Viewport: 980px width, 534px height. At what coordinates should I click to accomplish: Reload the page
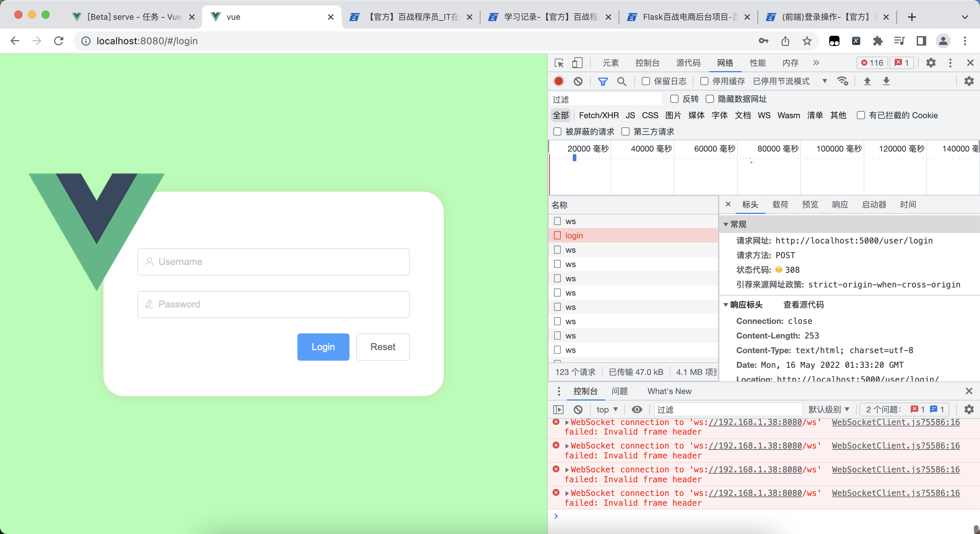(59, 41)
